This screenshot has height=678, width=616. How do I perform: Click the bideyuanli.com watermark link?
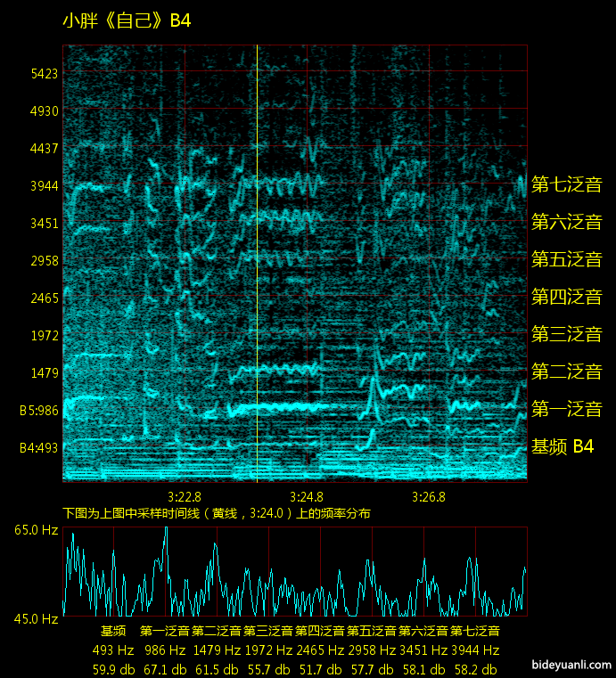[571, 666]
